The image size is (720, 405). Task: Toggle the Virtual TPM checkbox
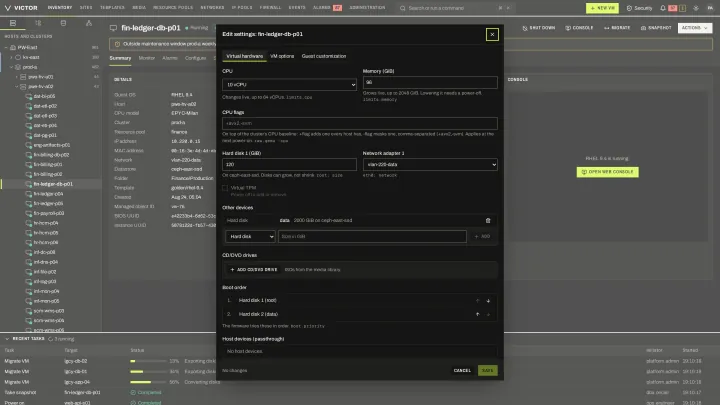click(225, 188)
